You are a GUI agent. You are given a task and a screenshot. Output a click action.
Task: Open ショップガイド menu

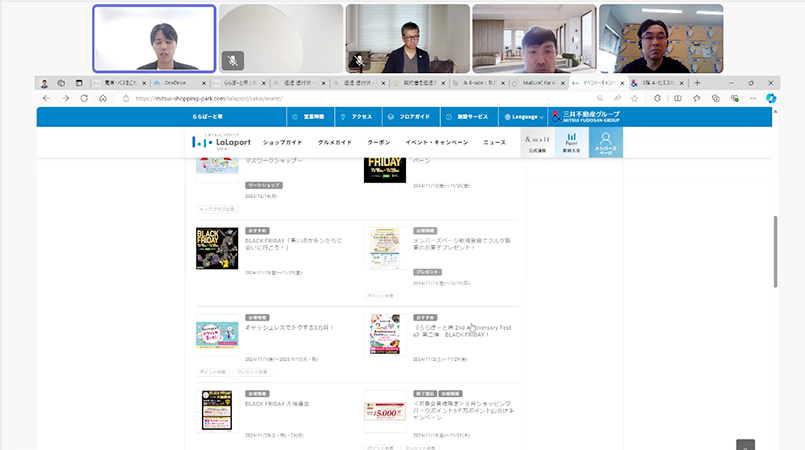pos(282,143)
